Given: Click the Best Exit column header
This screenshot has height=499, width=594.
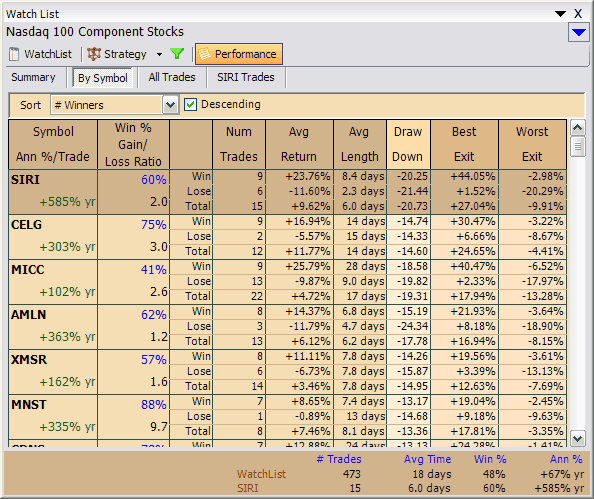Looking at the screenshot, I should click(x=464, y=144).
